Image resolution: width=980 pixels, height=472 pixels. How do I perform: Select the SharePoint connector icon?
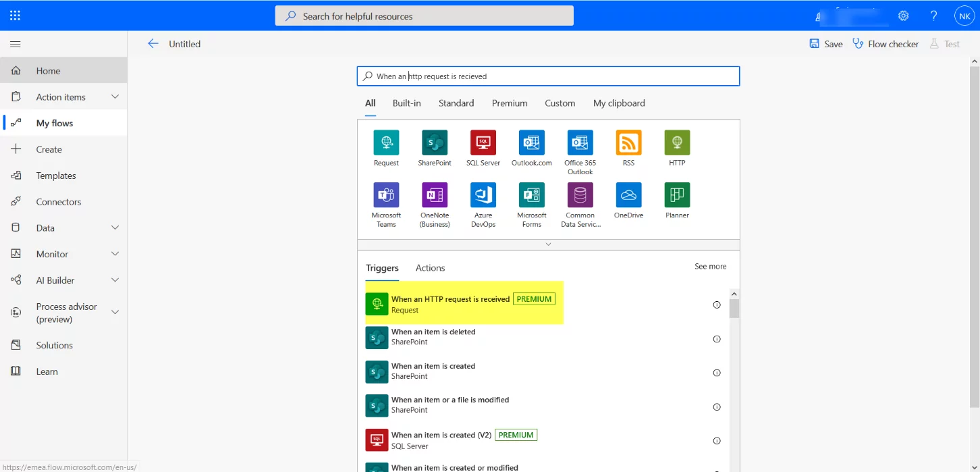click(x=435, y=142)
